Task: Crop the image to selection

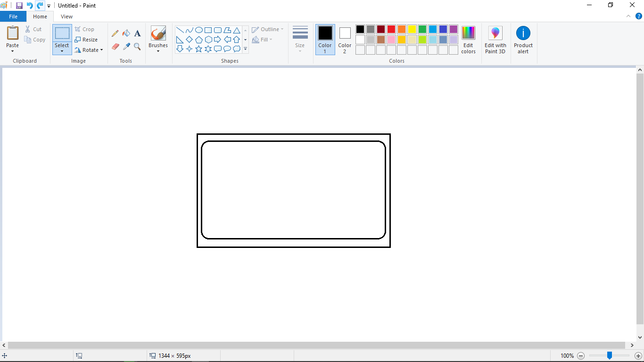Action: pyautogui.click(x=84, y=29)
